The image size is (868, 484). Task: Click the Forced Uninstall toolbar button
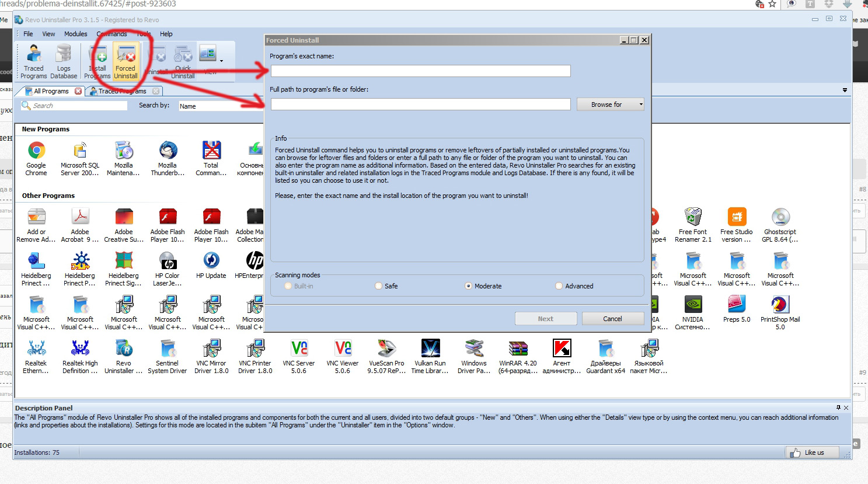pos(126,61)
